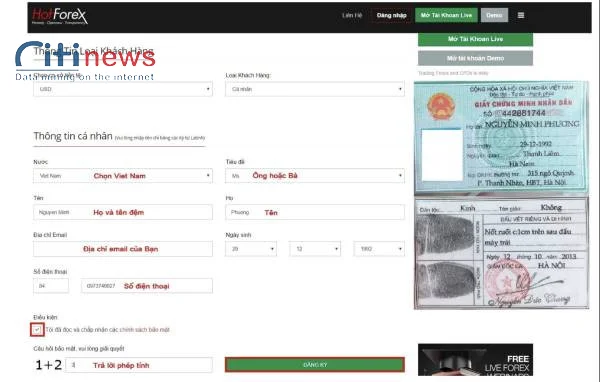The width and height of the screenshot is (600, 382).
Task: Open the Loại Khách Hàng dropdown
Action: (315, 89)
